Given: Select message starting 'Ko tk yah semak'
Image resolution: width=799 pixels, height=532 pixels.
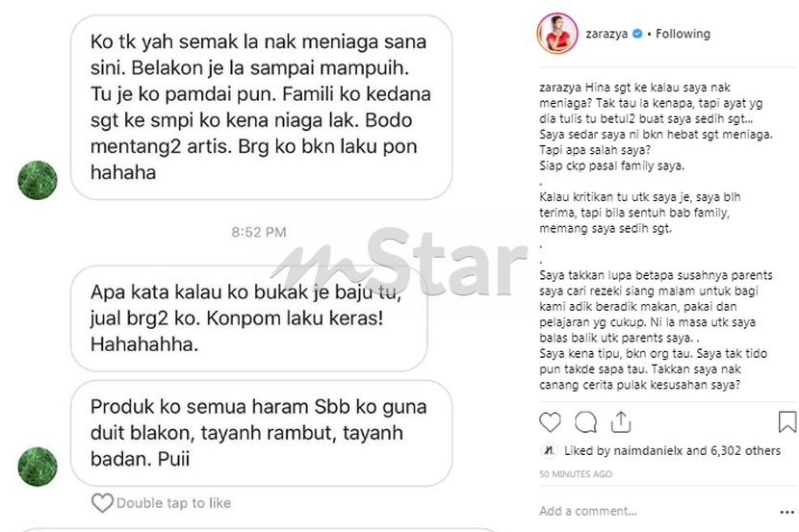Looking at the screenshot, I should click(262, 107).
